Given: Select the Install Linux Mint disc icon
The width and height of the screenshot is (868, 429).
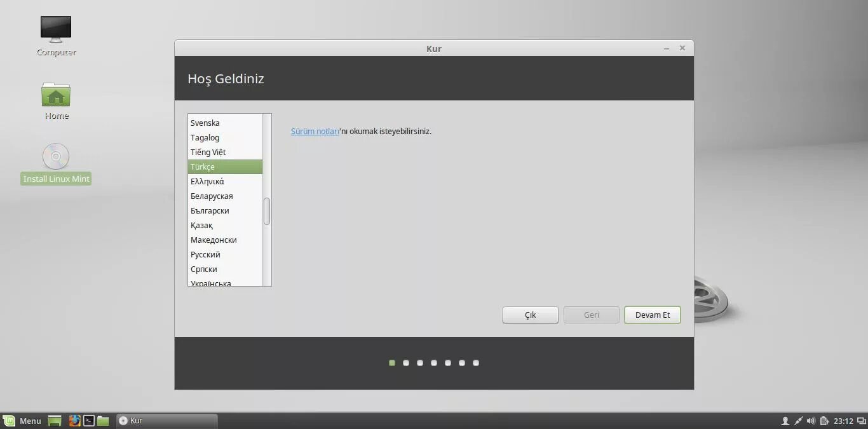Looking at the screenshot, I should click(56, 156).
